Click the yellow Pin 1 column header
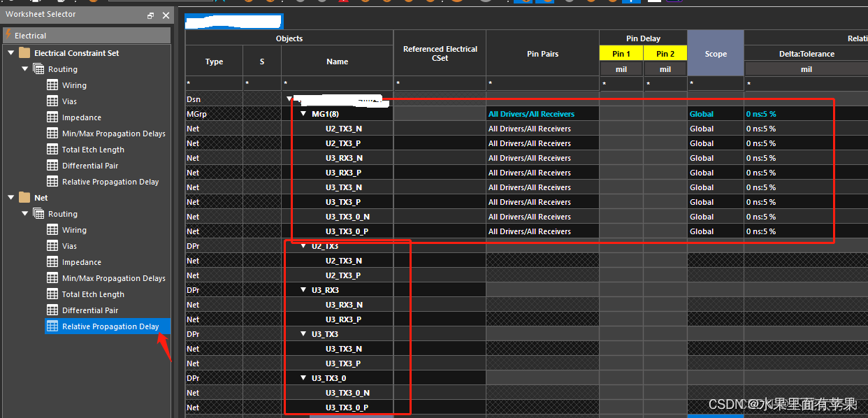This screenshot has height=418, width=868. pyautogui.click(x=621, y=54)
